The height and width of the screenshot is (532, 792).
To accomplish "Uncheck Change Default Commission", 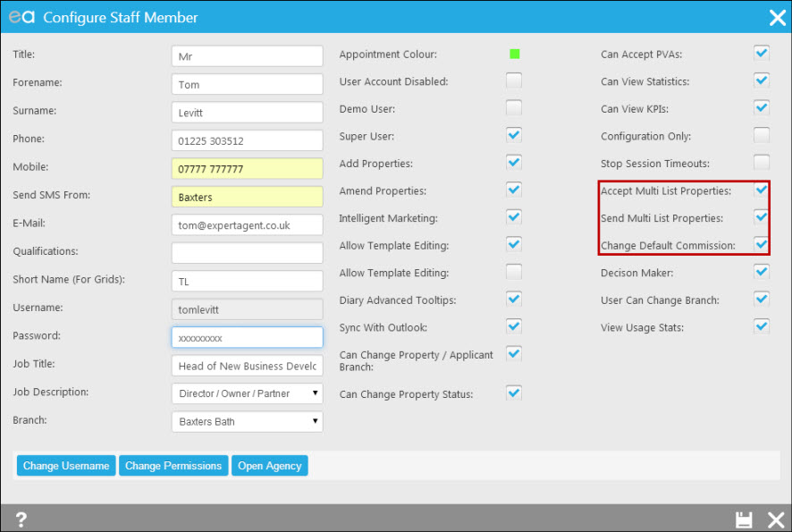I will (762, 244).
